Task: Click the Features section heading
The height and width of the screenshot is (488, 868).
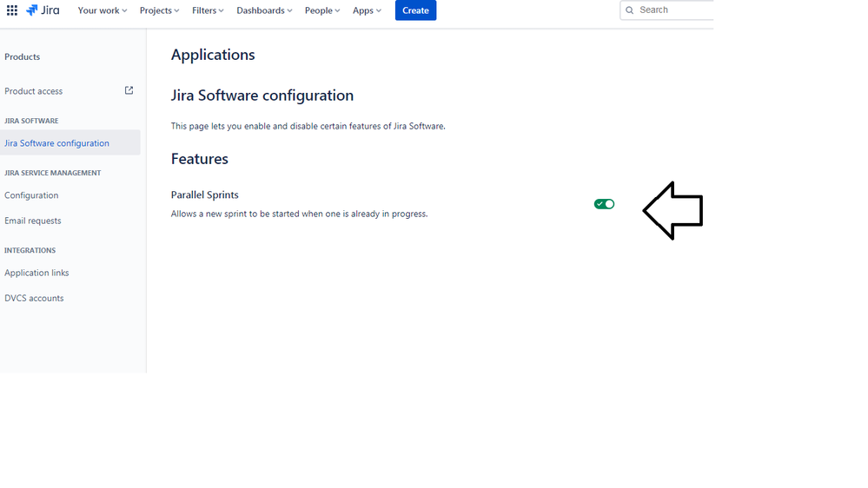Action: pyautogui.click(x=199, y=159)
